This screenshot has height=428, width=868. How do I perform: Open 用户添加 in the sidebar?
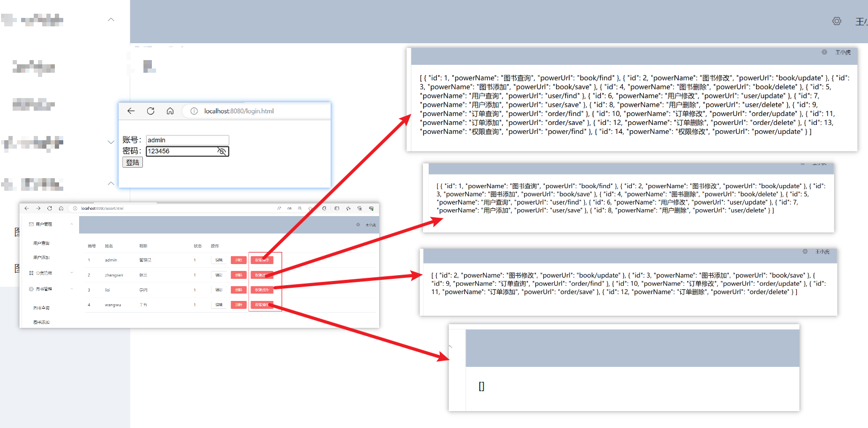tap(41, 257)
